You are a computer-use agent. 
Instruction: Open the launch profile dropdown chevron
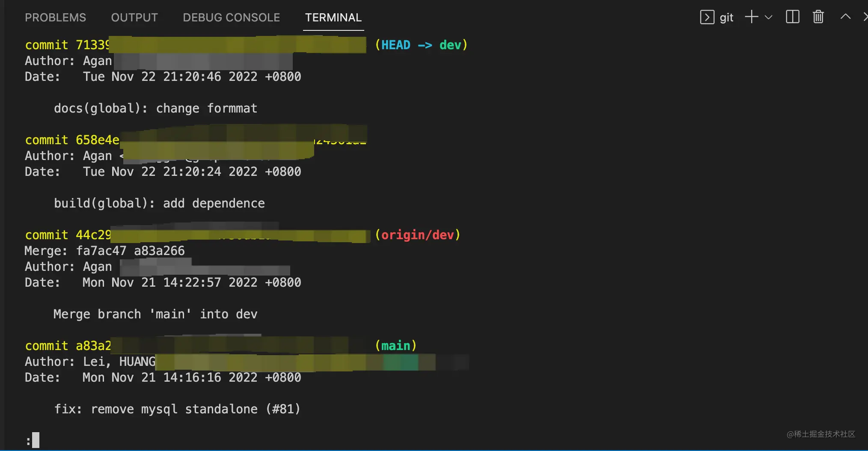pos(769,18)
